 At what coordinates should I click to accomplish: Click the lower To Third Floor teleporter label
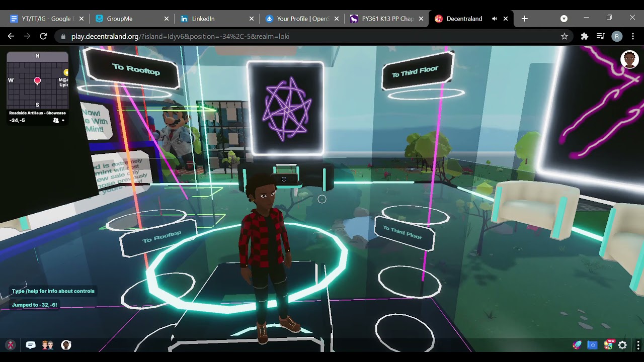(x=404, y=233)
